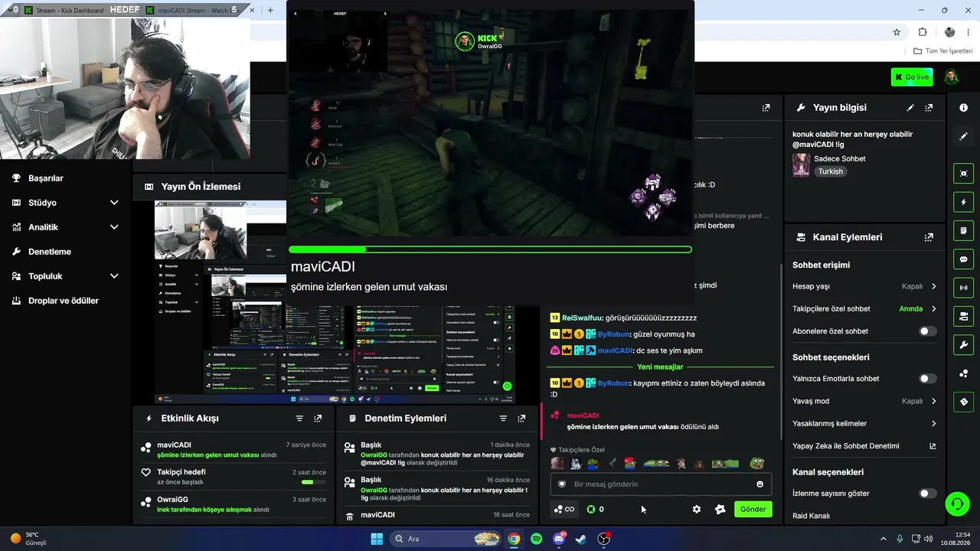Open chat settings gear icon
This screenshot has width=980, height=551.
click(x=697, y=509)
